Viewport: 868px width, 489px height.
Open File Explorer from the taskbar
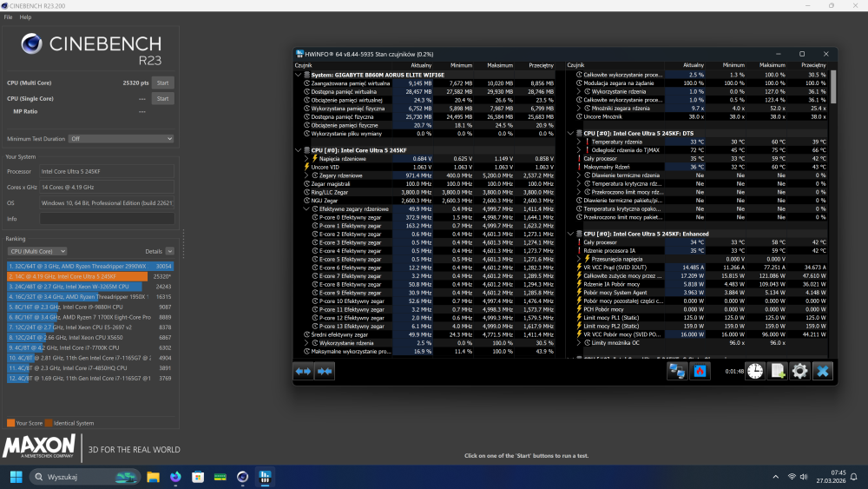click(154, 477)
